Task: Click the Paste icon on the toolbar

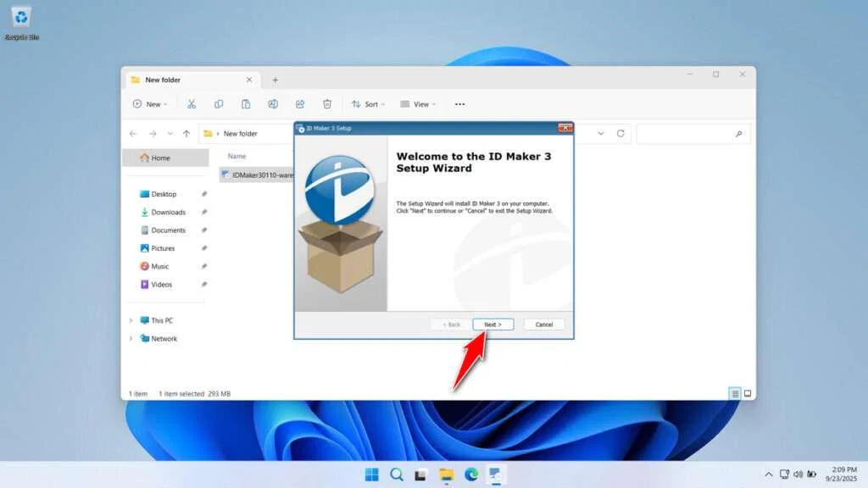Action: coord(246,103)
